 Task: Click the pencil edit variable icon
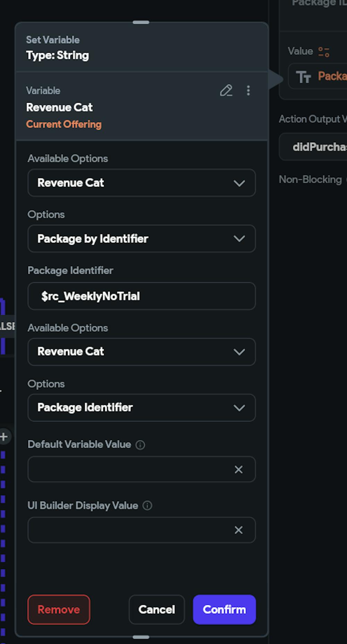226,91
